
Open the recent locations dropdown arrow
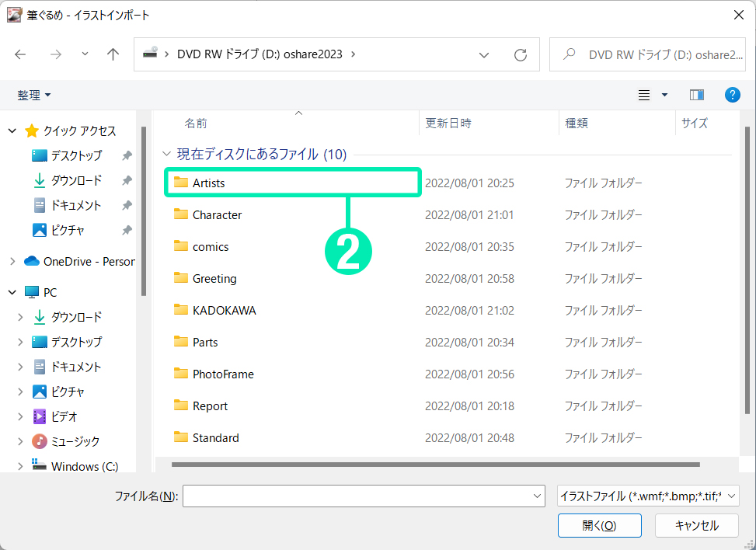click(x=85, y=54)
